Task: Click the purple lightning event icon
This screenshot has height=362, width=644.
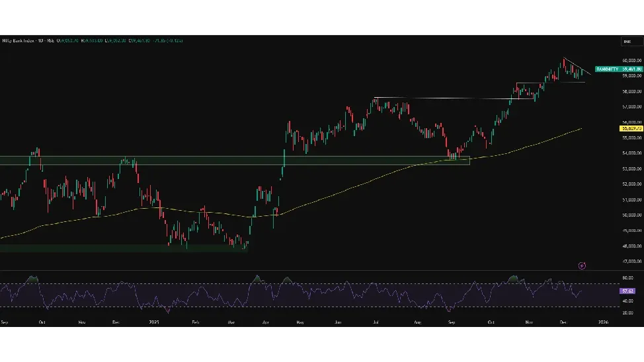Action: [582, 266]
